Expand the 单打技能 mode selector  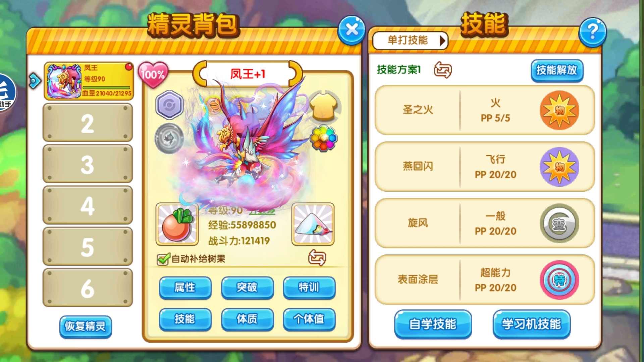[410, 41]
